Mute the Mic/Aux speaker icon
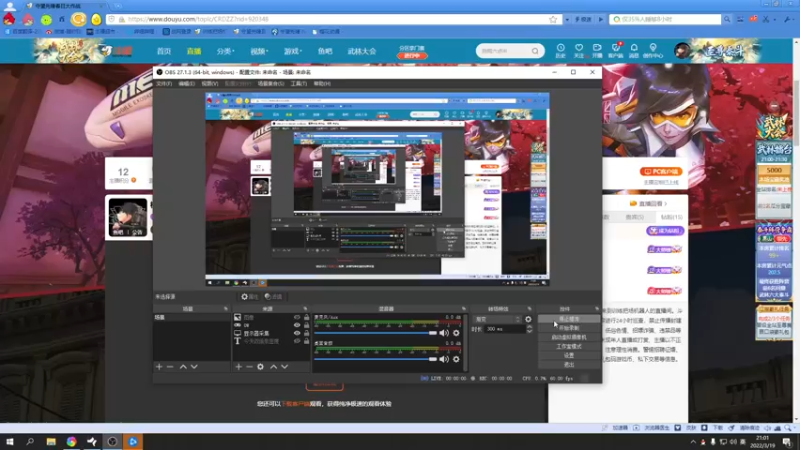800x450 pixels. coord(444,333)
